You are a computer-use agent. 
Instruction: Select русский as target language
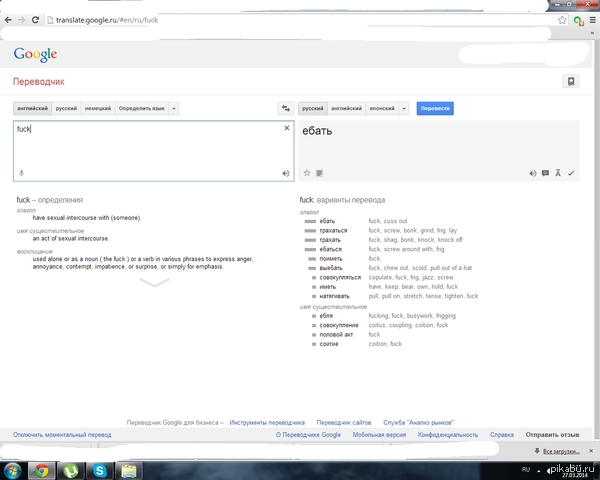tap(313, 108)
